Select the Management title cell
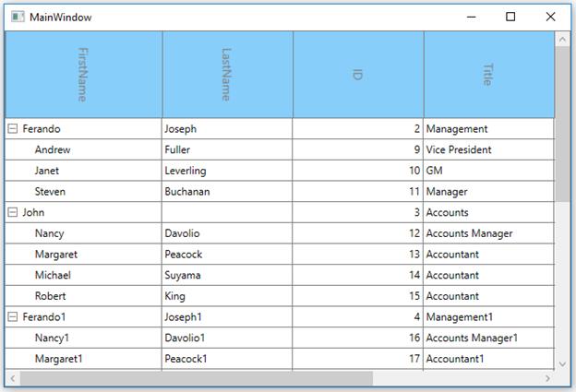 click(488, 128)
